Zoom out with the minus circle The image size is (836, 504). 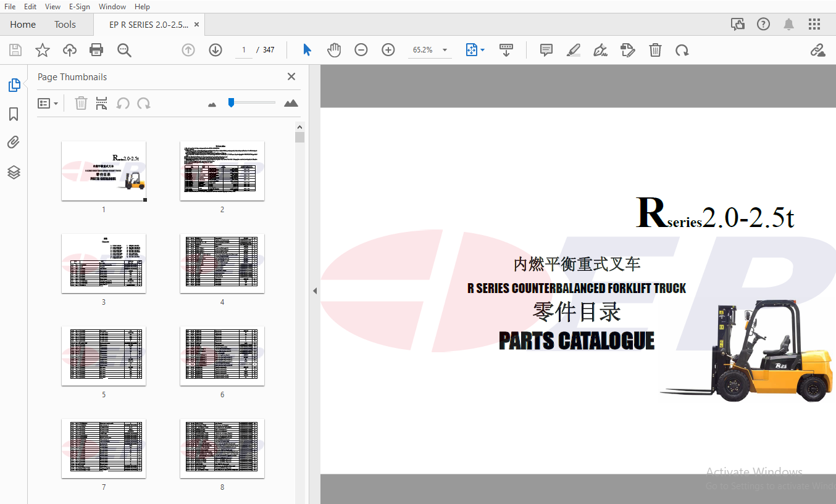tap(361, 50)
